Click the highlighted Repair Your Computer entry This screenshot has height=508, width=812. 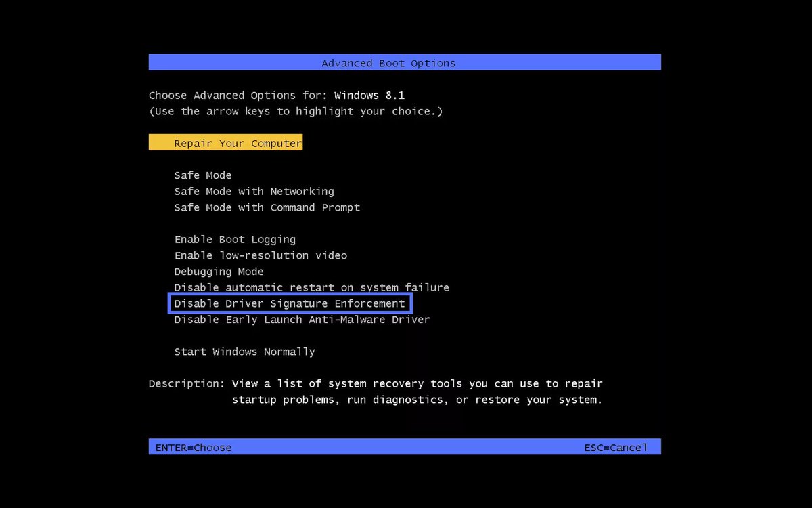pyautogui.click(x=225, y=143)
